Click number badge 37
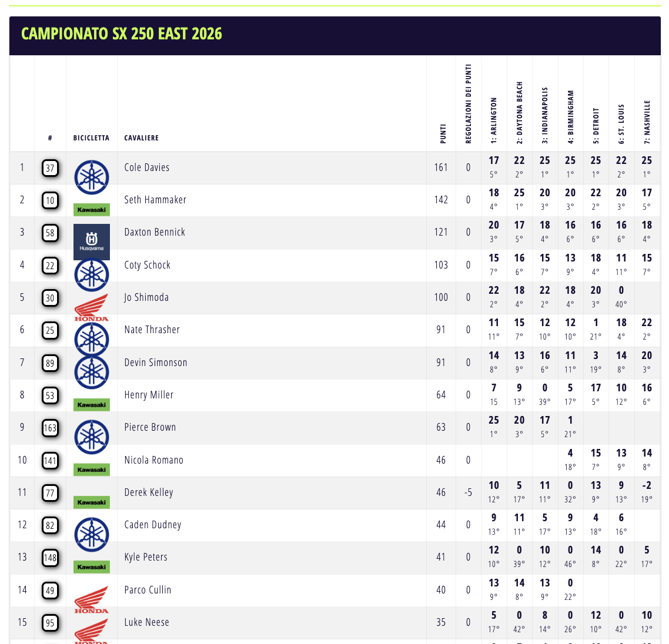This screenshot has width=669, height=644. pos(50,168)
